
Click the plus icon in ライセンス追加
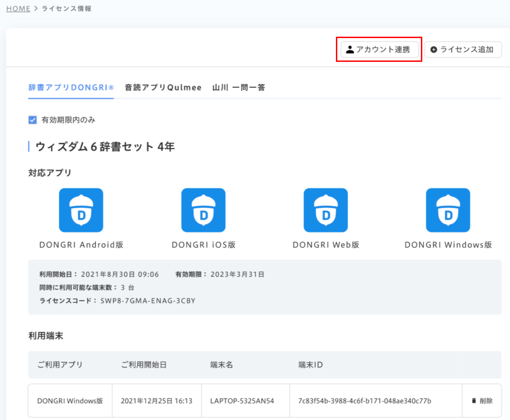click(x=434, y=50)
